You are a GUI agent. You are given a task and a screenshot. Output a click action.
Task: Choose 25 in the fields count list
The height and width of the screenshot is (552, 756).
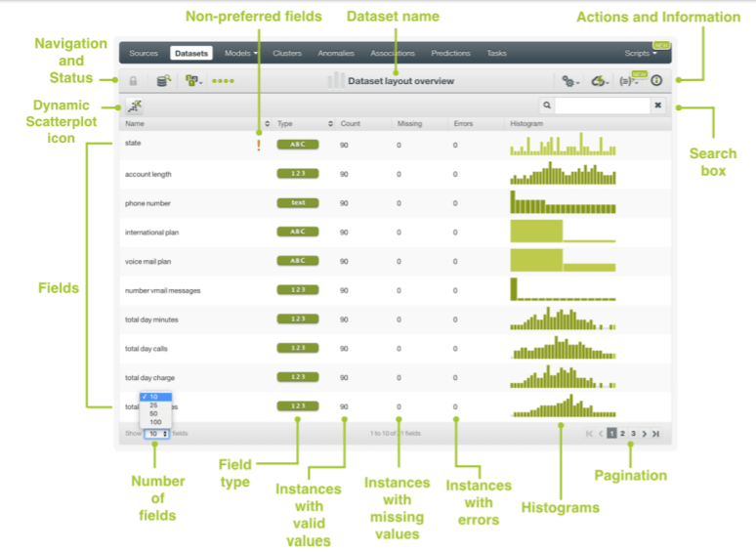point(155,405)
